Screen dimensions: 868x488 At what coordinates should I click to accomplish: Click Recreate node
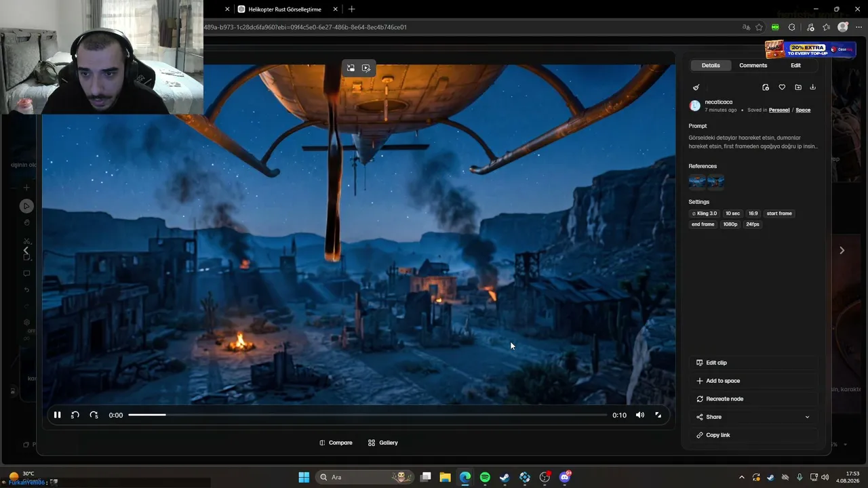tap(753, 399)
